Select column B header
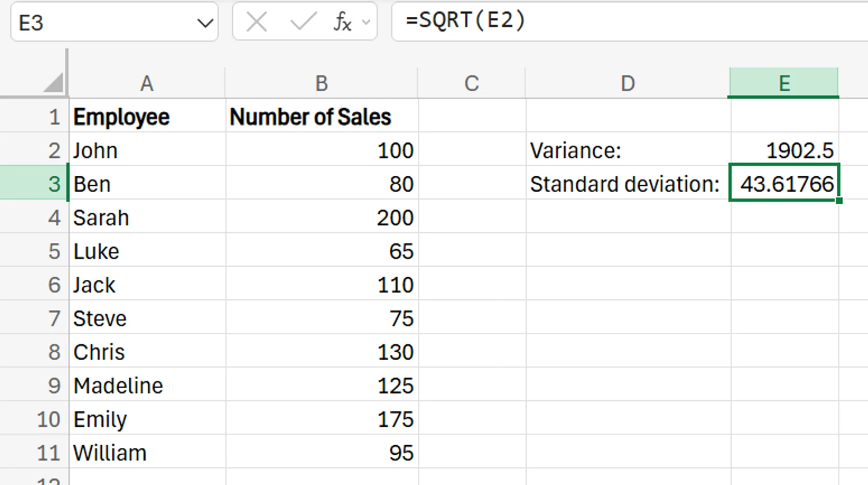 click(321, 83)
